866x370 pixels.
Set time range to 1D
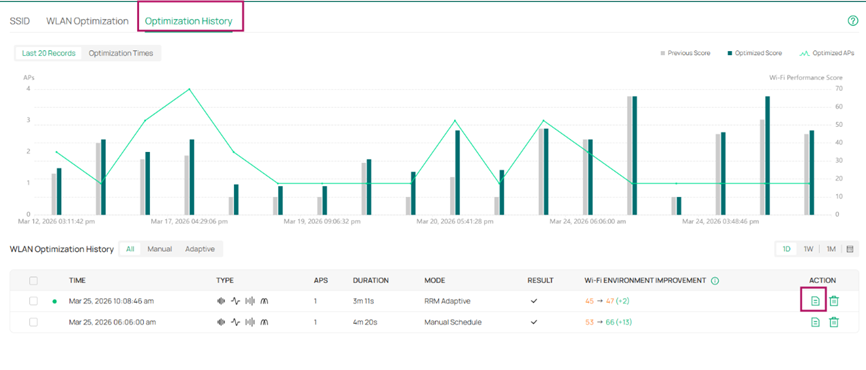(x=786, y=249)
